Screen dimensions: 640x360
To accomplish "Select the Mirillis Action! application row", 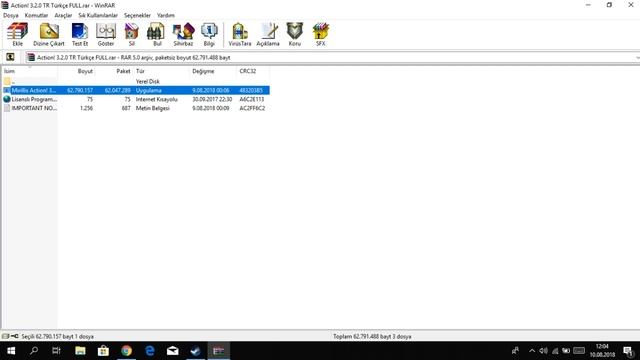I will click(136, 90).
